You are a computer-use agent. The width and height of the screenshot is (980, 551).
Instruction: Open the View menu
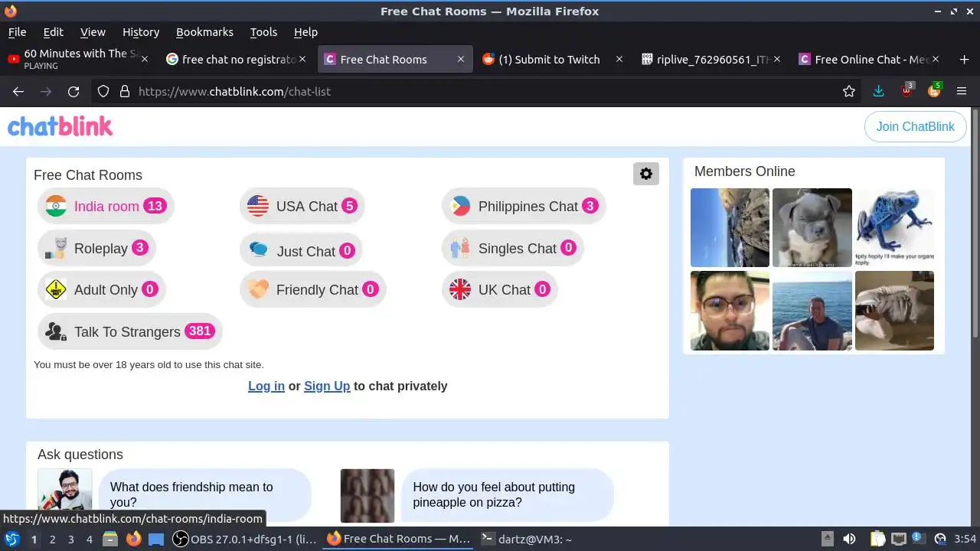tap(93, 32)
